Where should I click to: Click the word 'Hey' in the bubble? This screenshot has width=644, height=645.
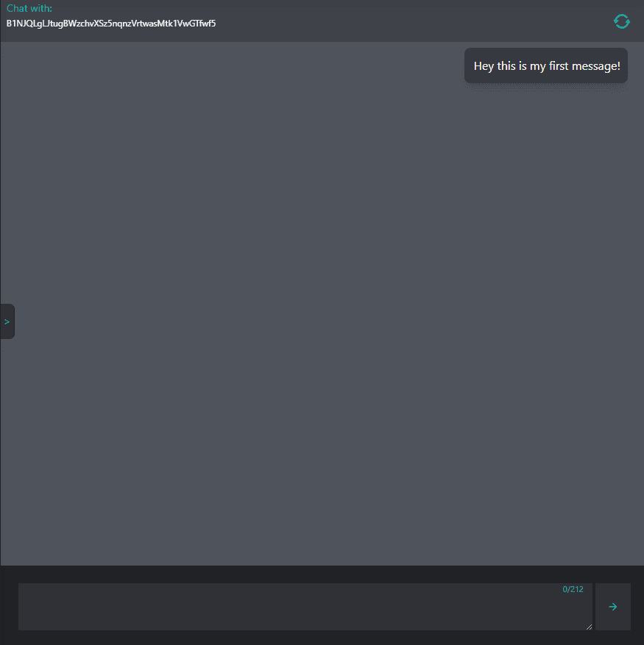click(x=484, y=66)
